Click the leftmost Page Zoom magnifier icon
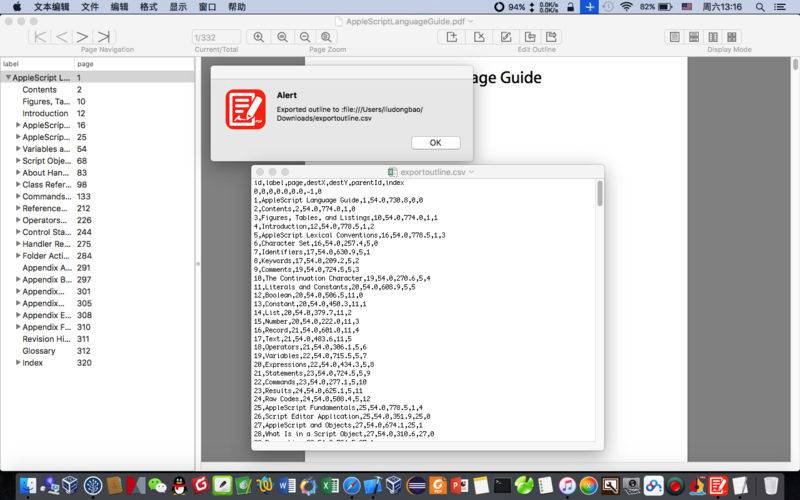The height and width of the screenshot is (500, 800). 259,37
